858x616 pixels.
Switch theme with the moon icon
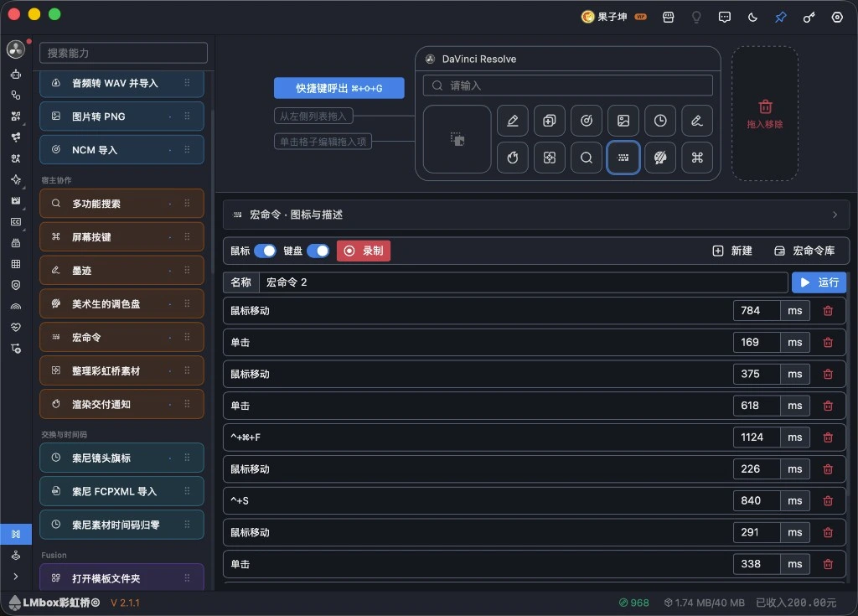click(x=752, y=17)
